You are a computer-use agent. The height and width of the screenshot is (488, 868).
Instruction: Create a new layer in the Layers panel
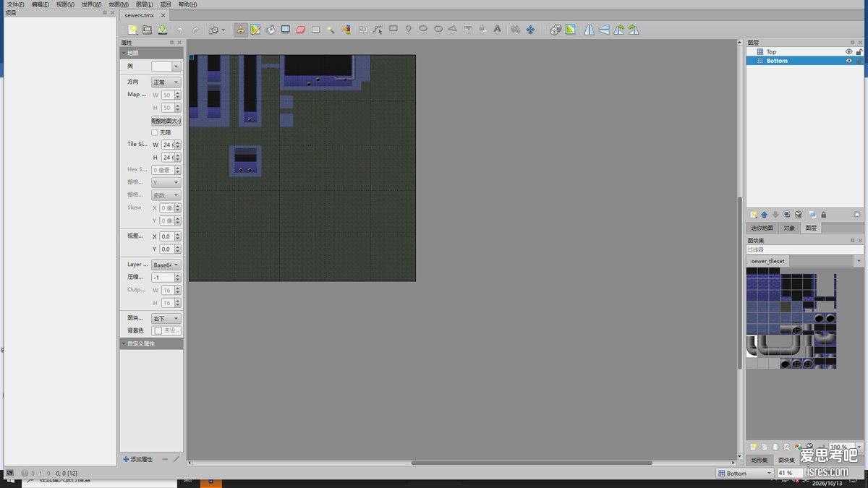pyautogui.click(x=753, y=215)
